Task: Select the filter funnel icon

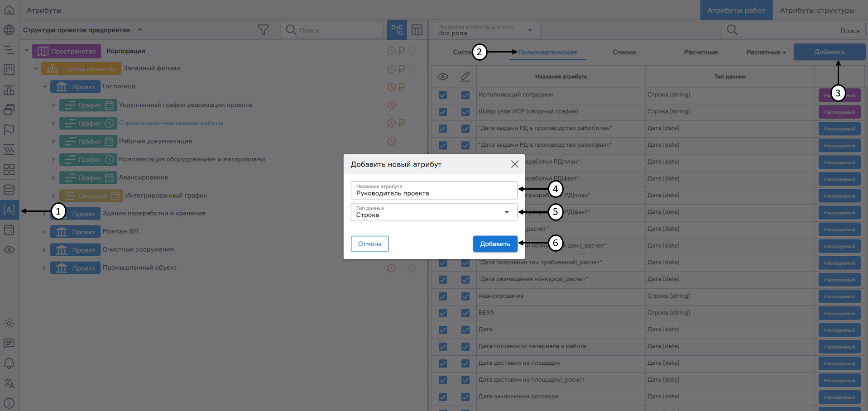Action: pyautogui.click(x=264, y=29)
